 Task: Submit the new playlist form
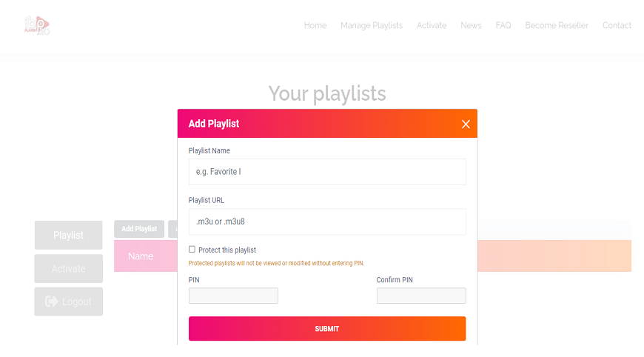click(x=327, y=329)
